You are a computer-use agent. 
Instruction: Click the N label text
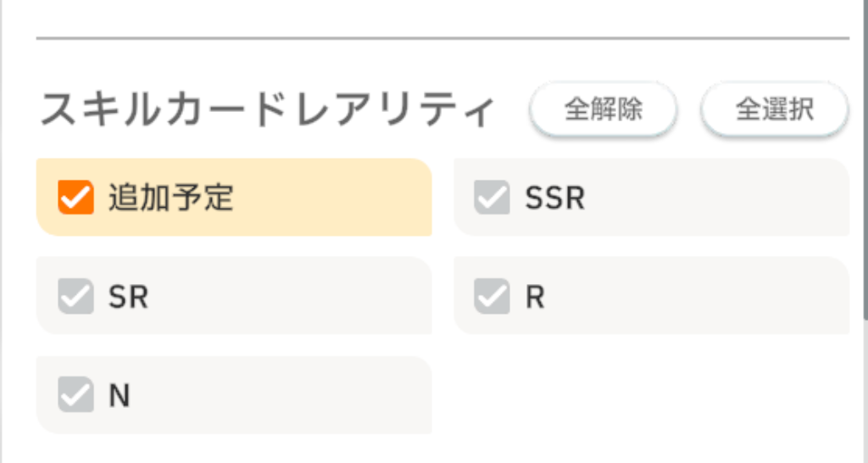(120, 395)
